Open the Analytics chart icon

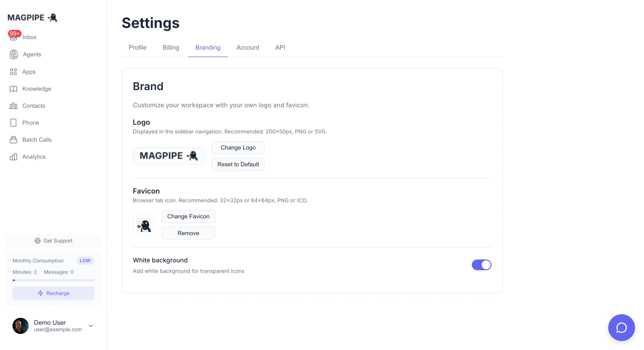[13, 157]
